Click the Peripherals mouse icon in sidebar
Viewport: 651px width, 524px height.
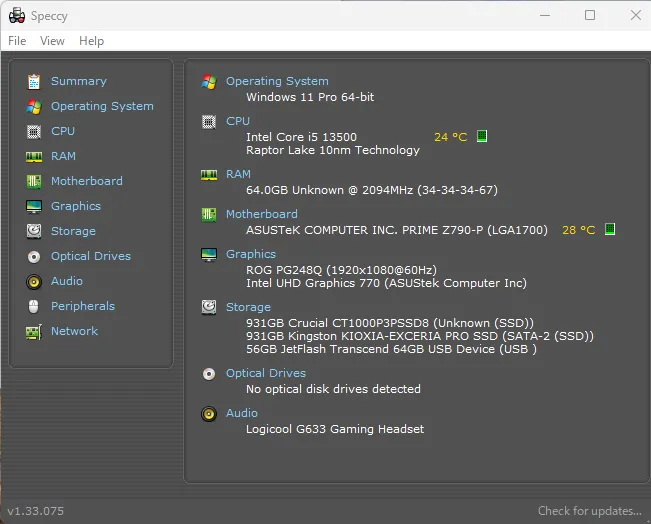34,306
